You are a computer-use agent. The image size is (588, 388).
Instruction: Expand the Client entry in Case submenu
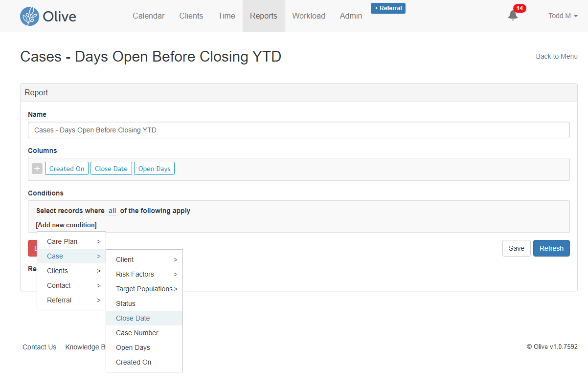click(144, 259)
